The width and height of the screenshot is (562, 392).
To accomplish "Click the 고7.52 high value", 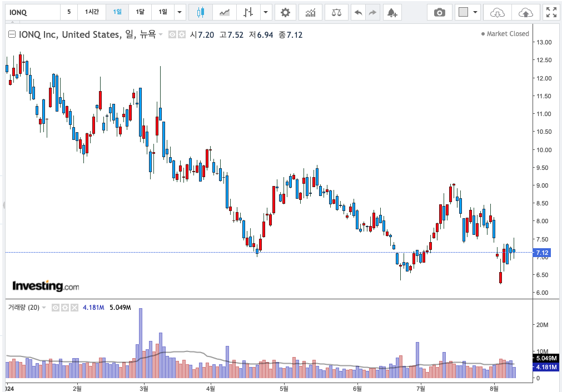I will 232,35.
